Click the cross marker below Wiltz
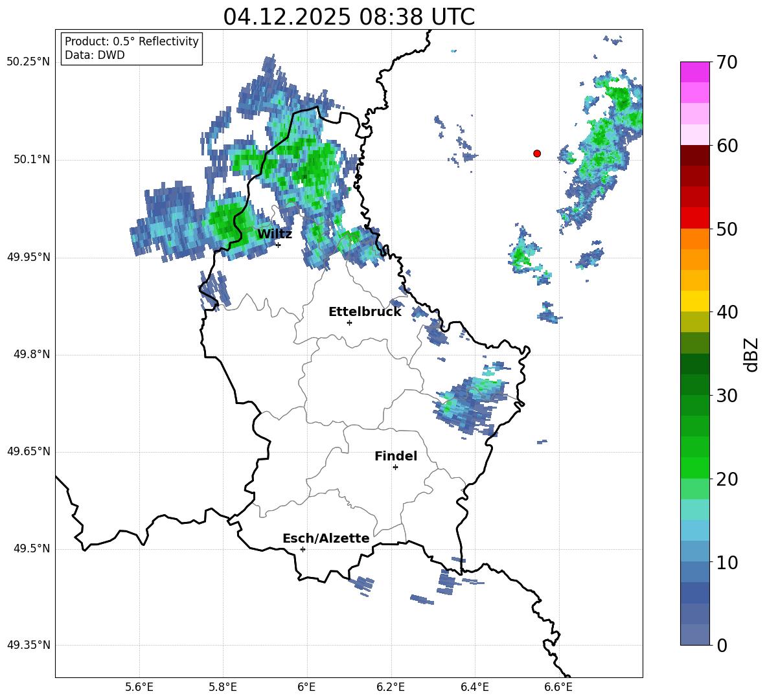Screen dimensions: 767x700 pos(278,245)
